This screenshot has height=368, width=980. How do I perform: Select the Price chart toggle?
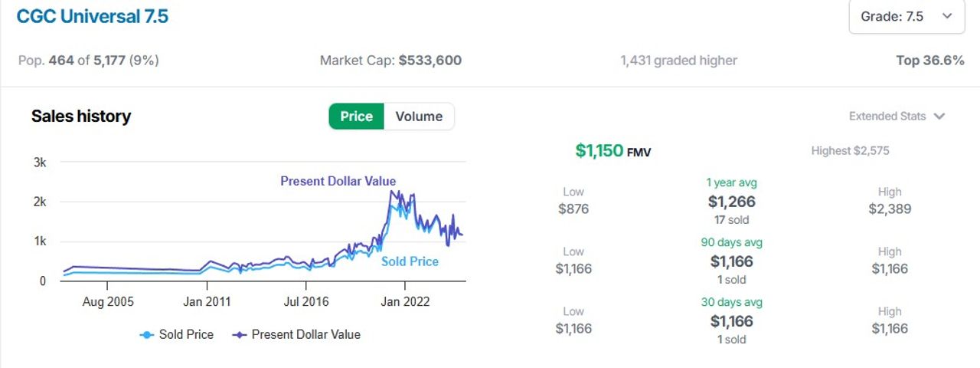[356, 117]
